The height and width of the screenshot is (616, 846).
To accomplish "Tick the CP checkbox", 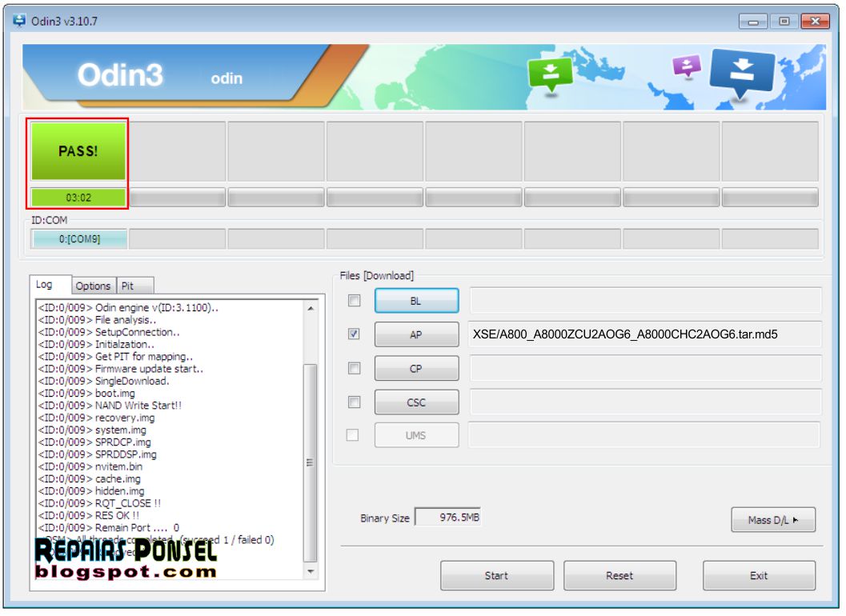I will (x=354, y=369).
